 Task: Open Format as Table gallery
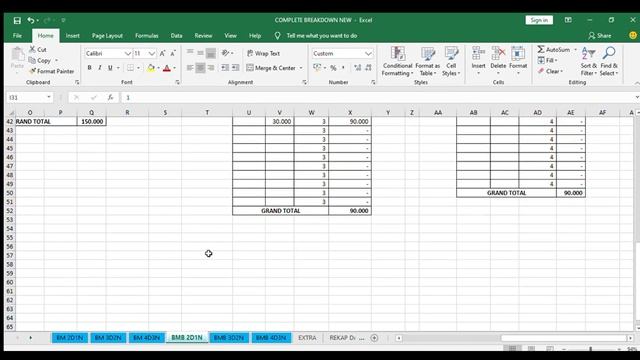(427, 61)
